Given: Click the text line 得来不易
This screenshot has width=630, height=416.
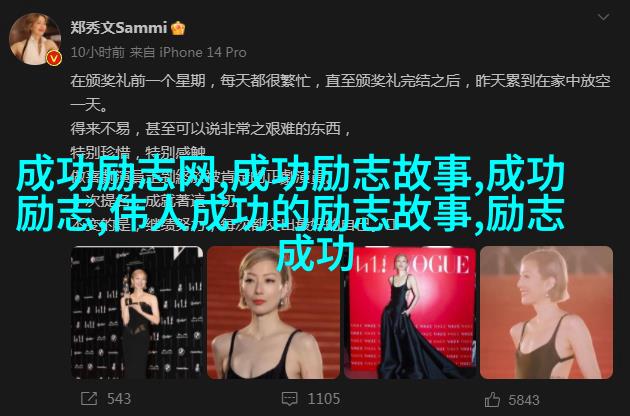Looking at the screenshot, I should [x=211, y=129].
